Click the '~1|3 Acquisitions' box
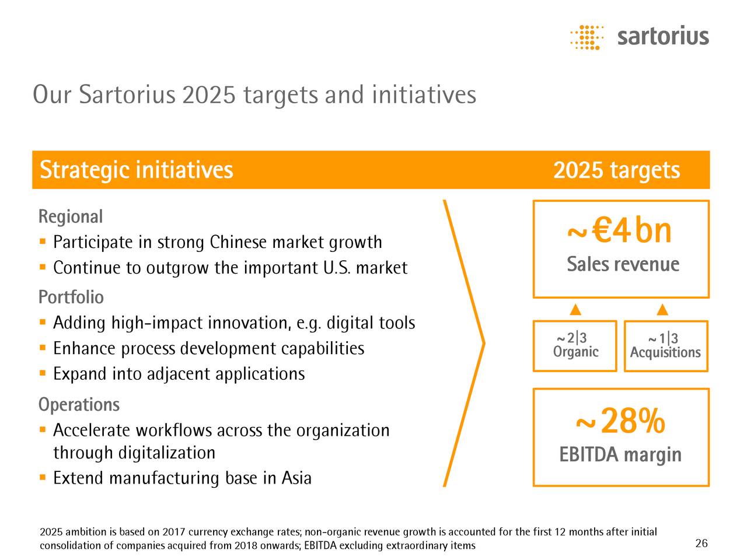The image size is (747, 560). 666,346
